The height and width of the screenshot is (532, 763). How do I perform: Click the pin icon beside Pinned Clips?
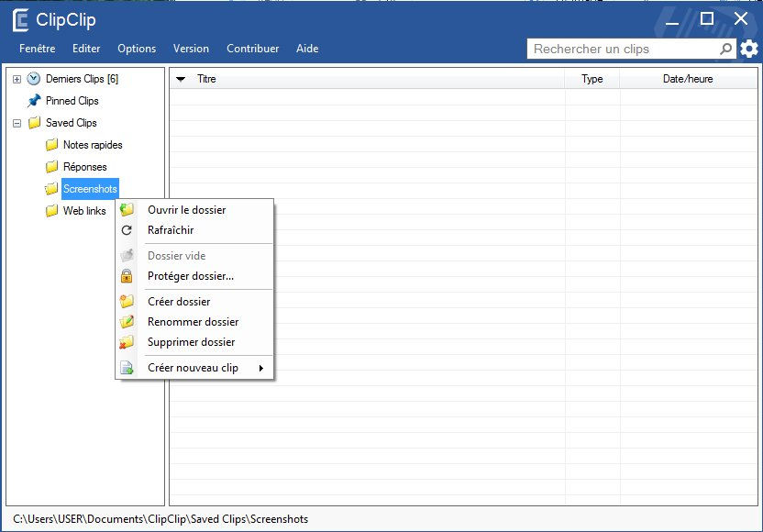(34, 101)
